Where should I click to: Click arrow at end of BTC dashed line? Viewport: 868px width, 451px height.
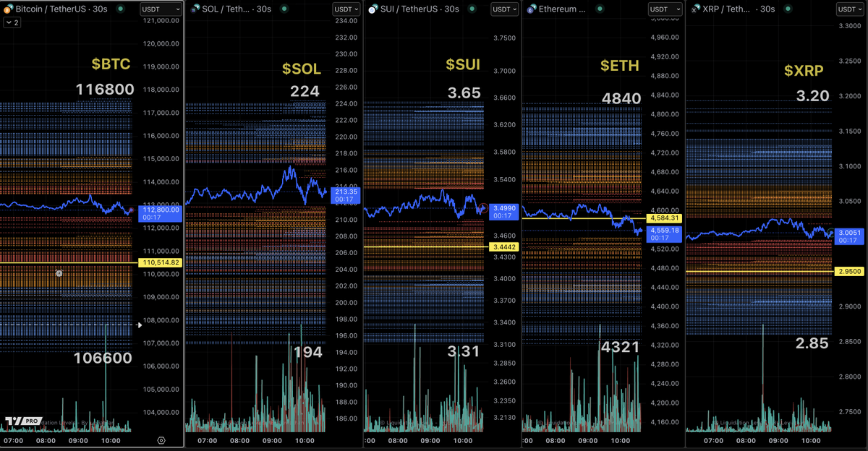click(140, 325)
